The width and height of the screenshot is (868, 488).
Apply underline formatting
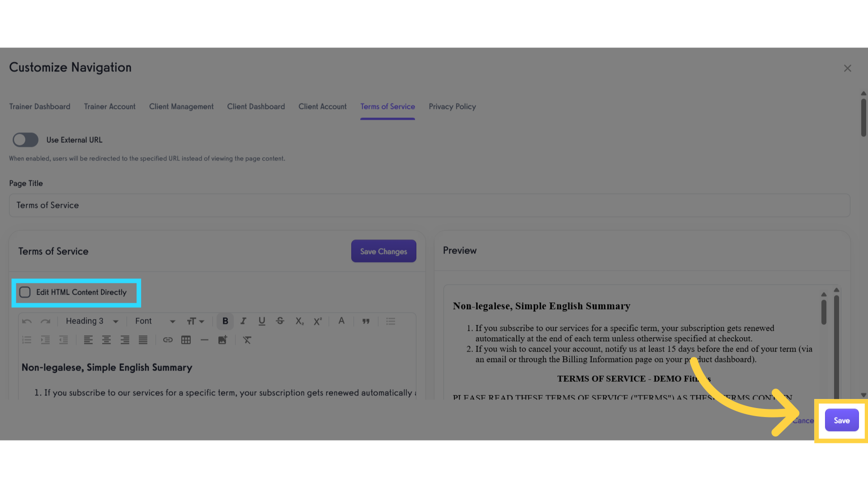262,321
